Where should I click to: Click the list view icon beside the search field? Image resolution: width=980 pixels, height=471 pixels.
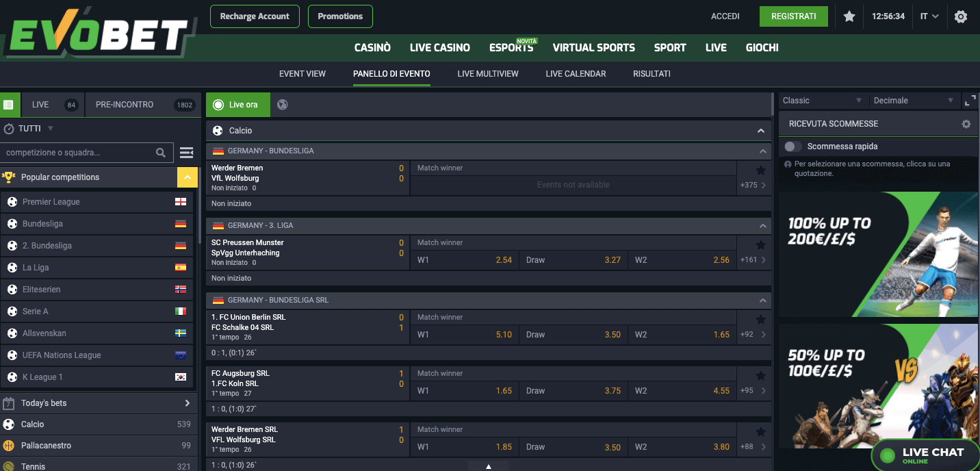click(186, 153)
